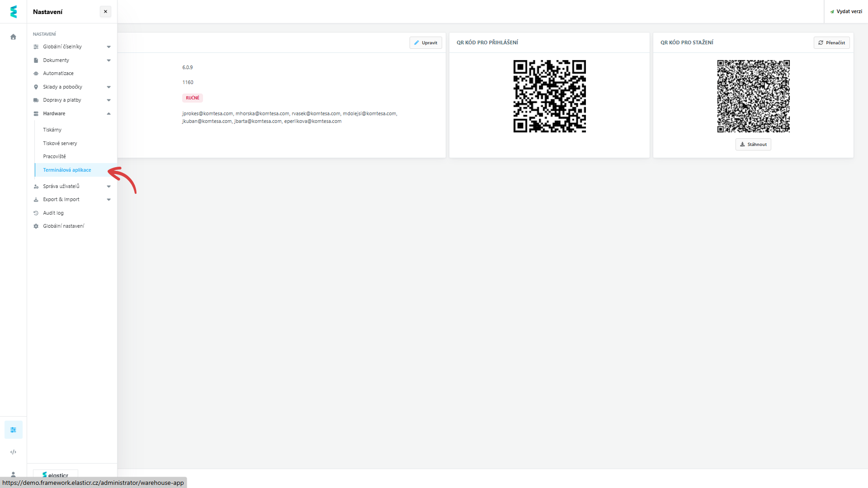Image resolution: width=868 pixels, height=488 pixels.
Task: Expand Správa uživatelů submenu
Action: pos(108,187)
